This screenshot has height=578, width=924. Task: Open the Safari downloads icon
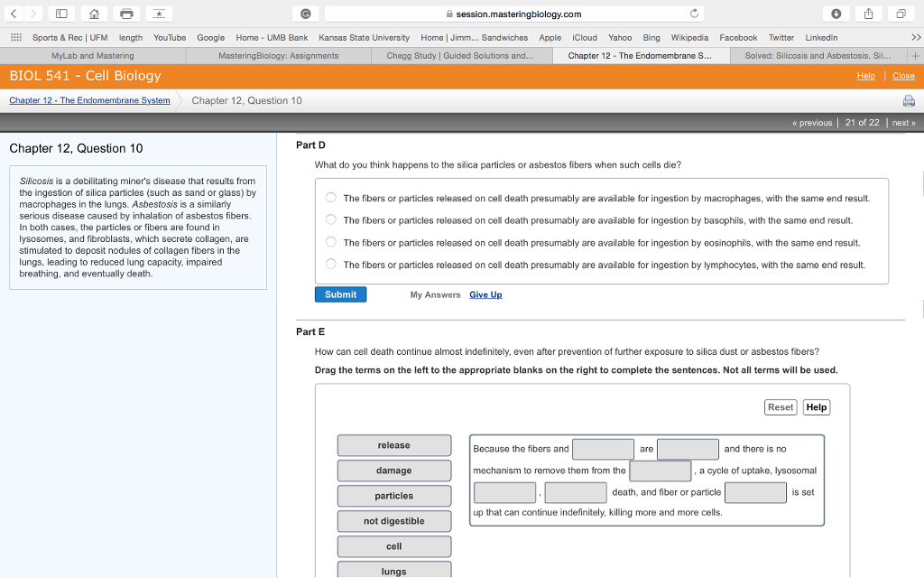click(836, 14)
